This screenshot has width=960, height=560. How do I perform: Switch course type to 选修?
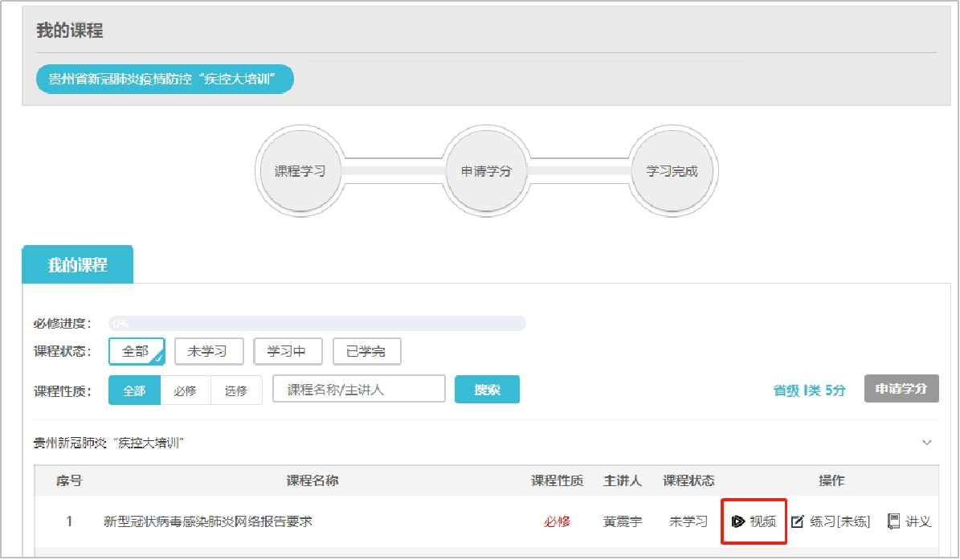(236, 390)
